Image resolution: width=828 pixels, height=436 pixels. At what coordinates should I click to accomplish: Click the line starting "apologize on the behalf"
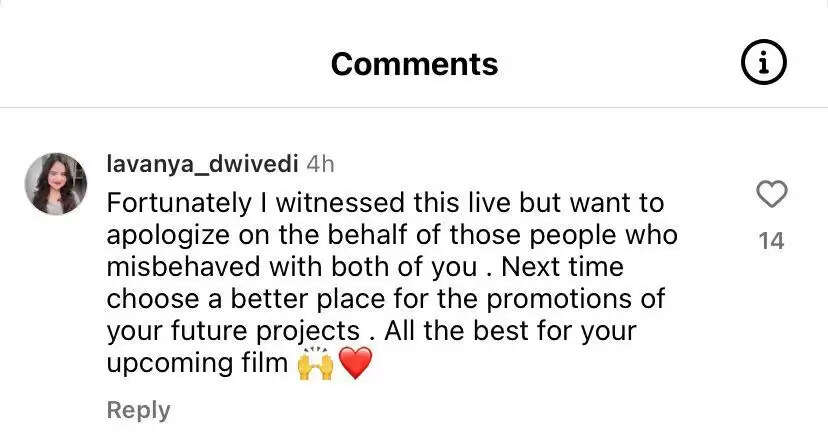coord(392,235)
